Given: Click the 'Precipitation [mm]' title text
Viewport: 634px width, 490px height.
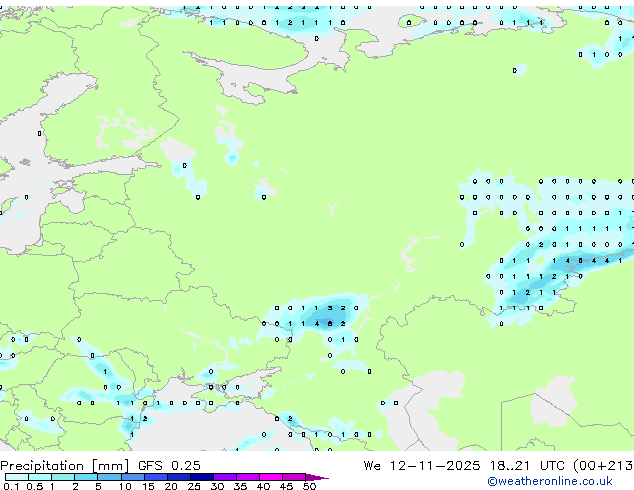Looking at the screenshot, I should [x=65, y=466].
